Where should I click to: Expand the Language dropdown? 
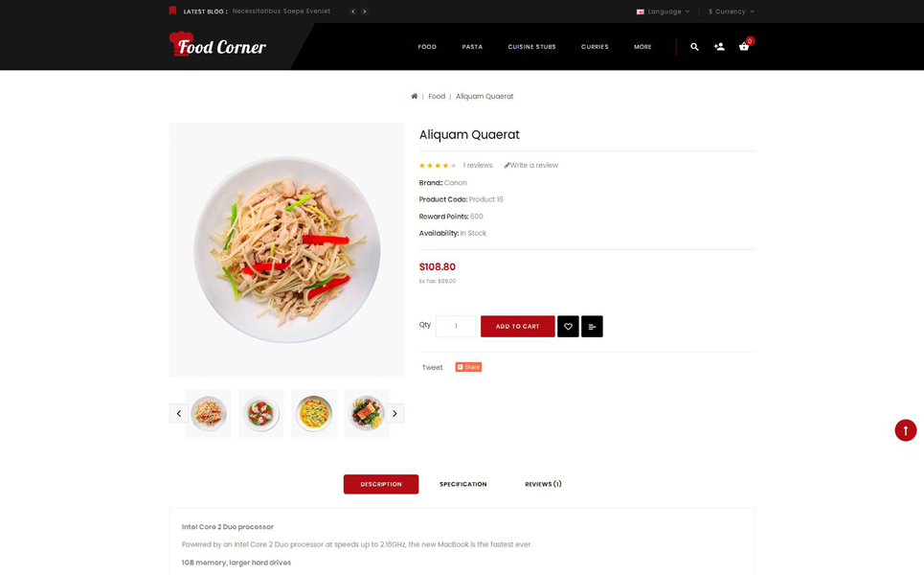click(663, 11)
